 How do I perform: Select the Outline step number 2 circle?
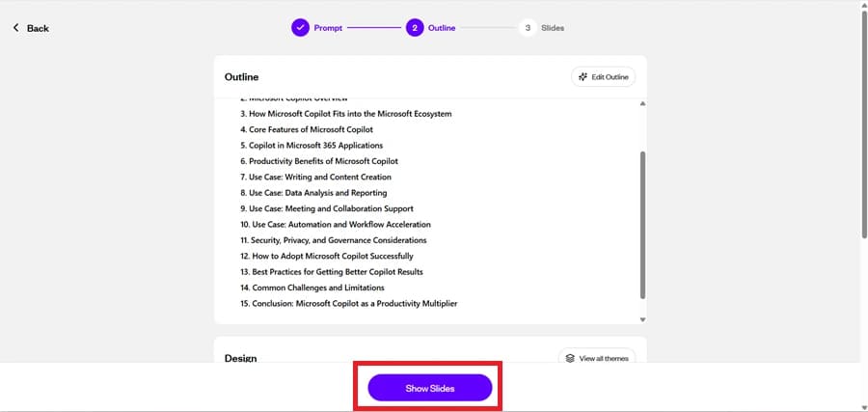(415, 28)
